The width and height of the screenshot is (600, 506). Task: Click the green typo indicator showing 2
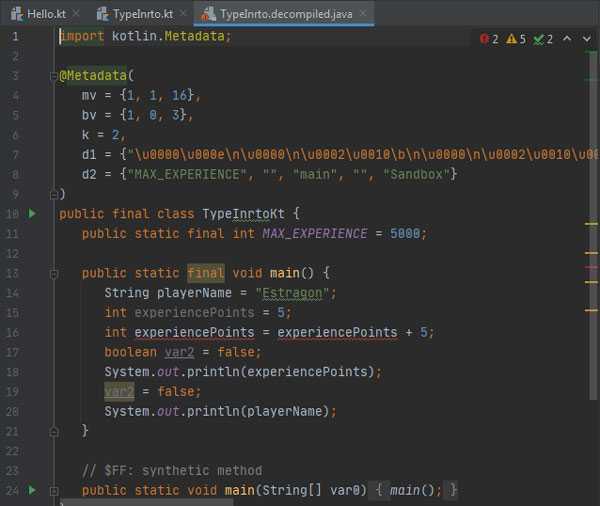[x=543, y=39]
